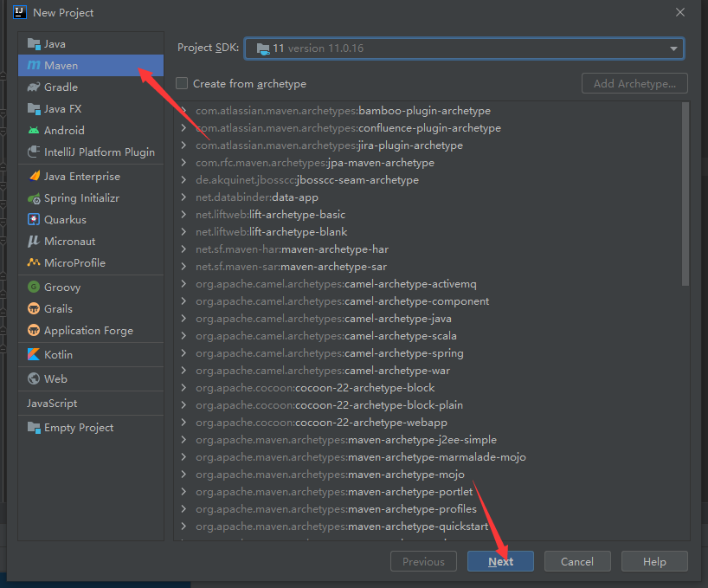
Task: Click the Java FX folder icon
Action: point(34,109)
